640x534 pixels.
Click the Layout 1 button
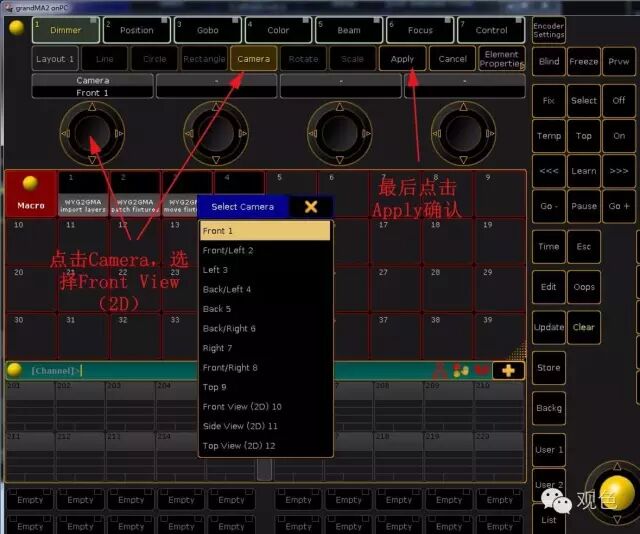pyautogui.click(x=55, y=59)
